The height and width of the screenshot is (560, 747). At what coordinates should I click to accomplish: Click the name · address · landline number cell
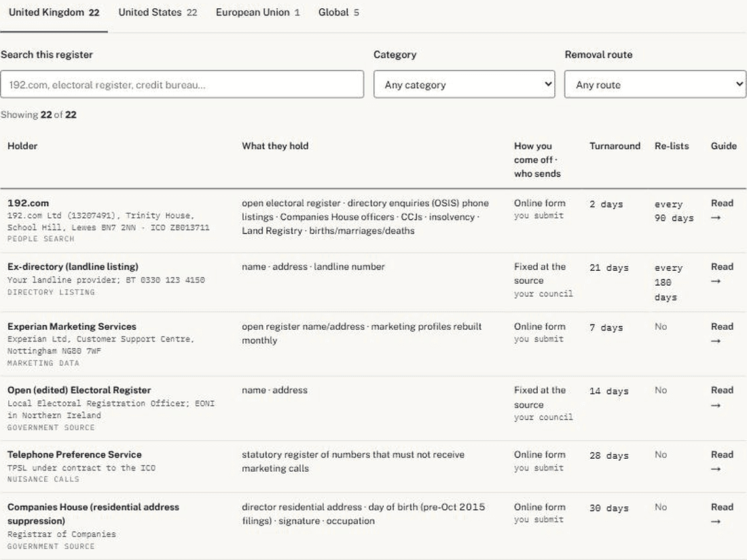pyautogui.click(x=313, y=267)
